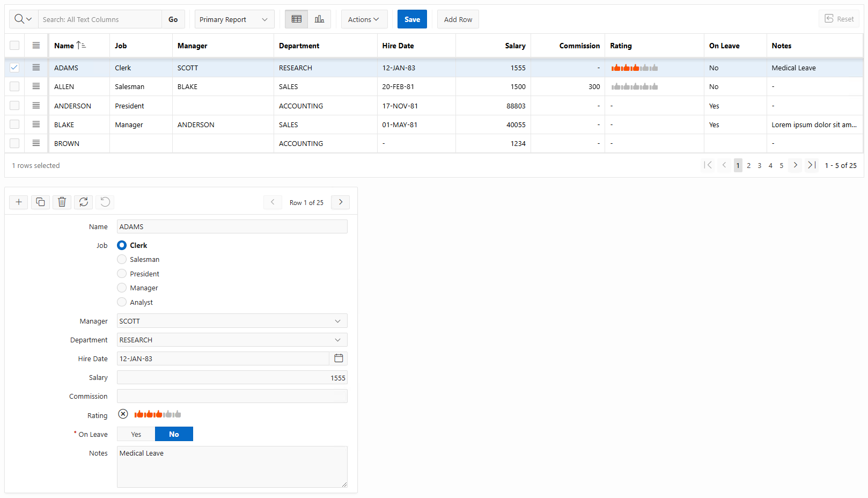Open row actions menu for BLAKE

[x=36, y=124]
